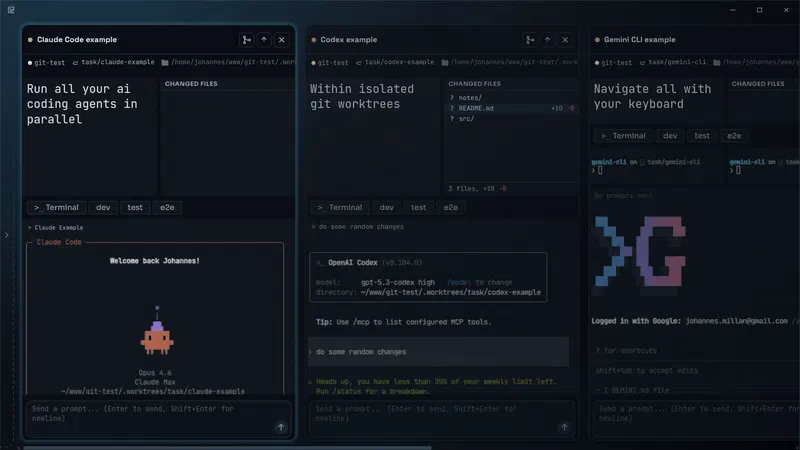Viewport: 800px width, 450px height.
Task: Click the up arrow icon in Claude Code header
Action: 264,40
